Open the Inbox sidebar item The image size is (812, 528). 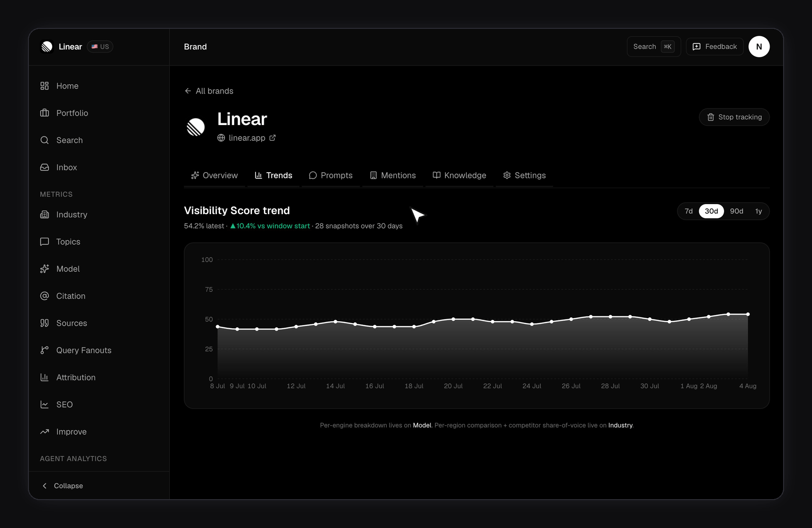(x=99, y=167)
